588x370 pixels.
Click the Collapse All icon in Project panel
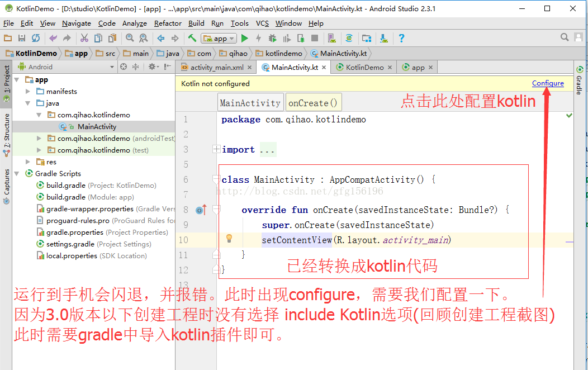click(135, 67)
